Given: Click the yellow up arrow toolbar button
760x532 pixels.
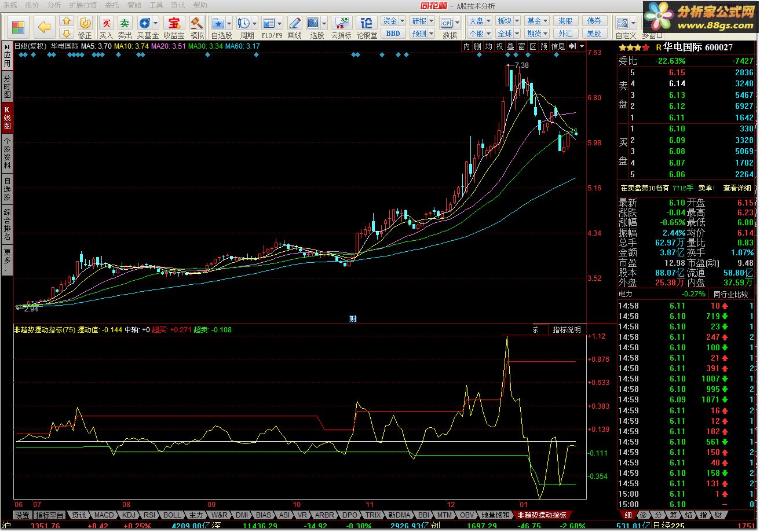Looking at the screenshot, I should (x=66, y=21).
